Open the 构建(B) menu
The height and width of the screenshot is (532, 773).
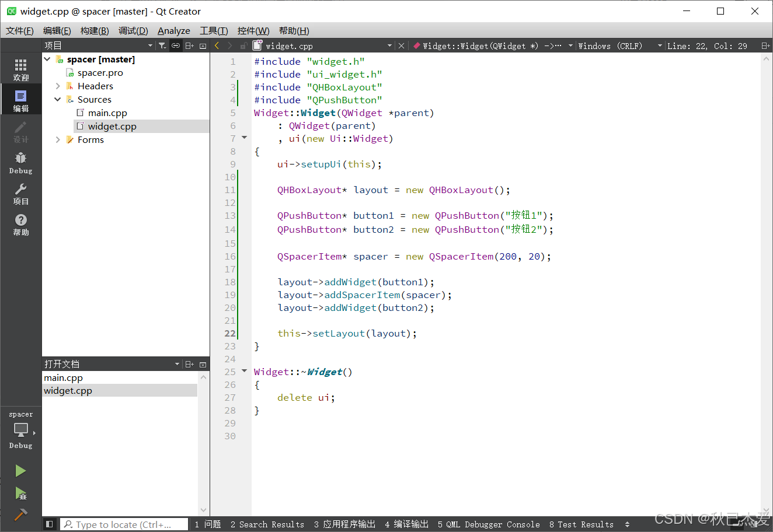point(95,30)
